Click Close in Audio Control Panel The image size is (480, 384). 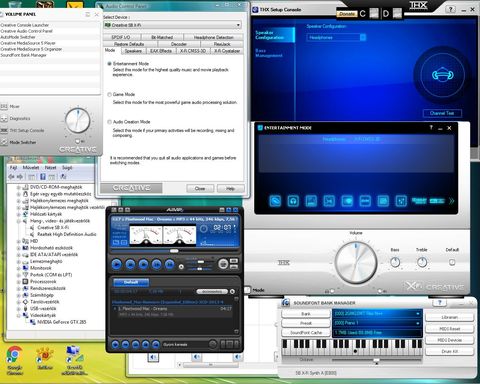point(200,188)
